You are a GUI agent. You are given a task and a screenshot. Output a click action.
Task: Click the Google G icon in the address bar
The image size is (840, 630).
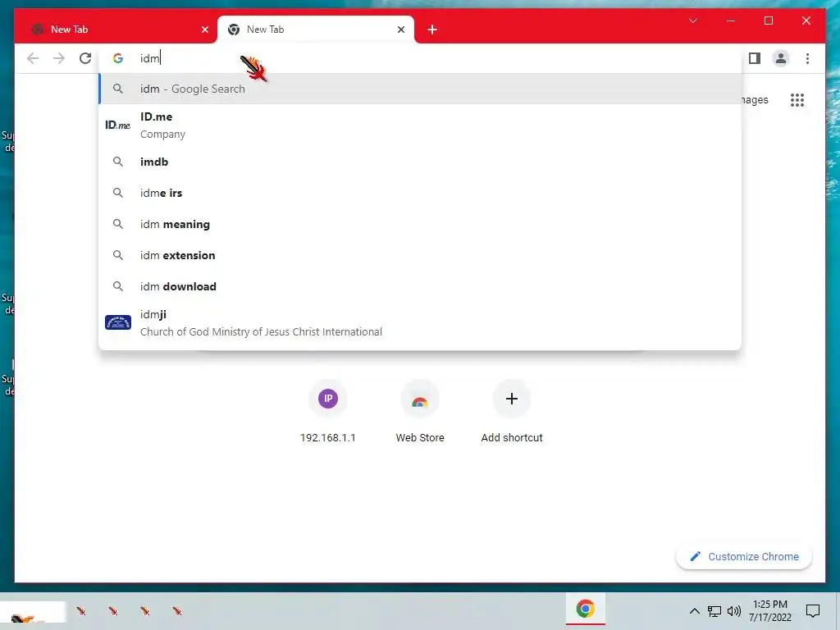click(118, 58)
